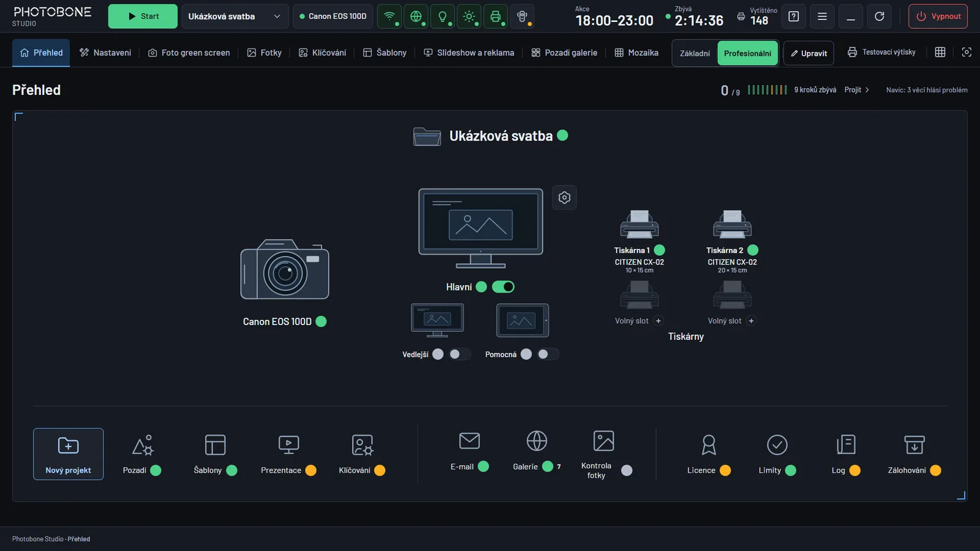Select Profesionální mode

pyautogui.click(x=747, y=53)
